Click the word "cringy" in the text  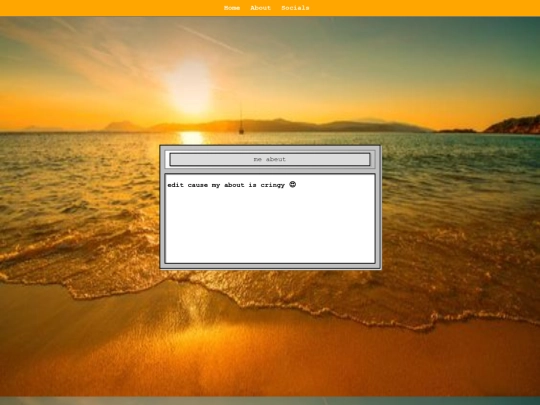click(272, 185)
